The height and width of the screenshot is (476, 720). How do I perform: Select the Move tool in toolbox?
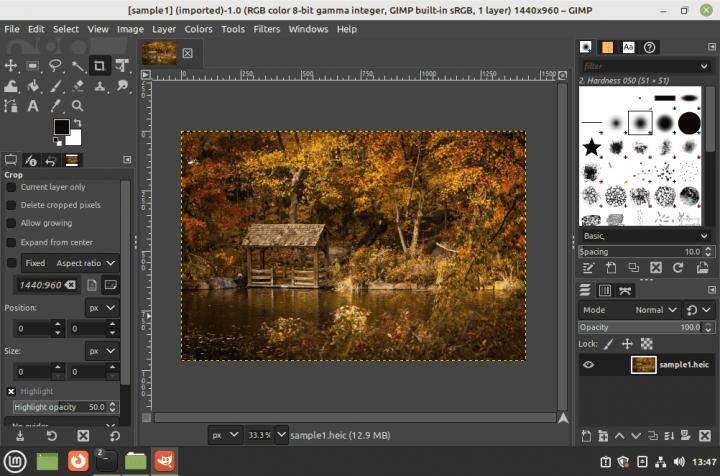(11, 66)
